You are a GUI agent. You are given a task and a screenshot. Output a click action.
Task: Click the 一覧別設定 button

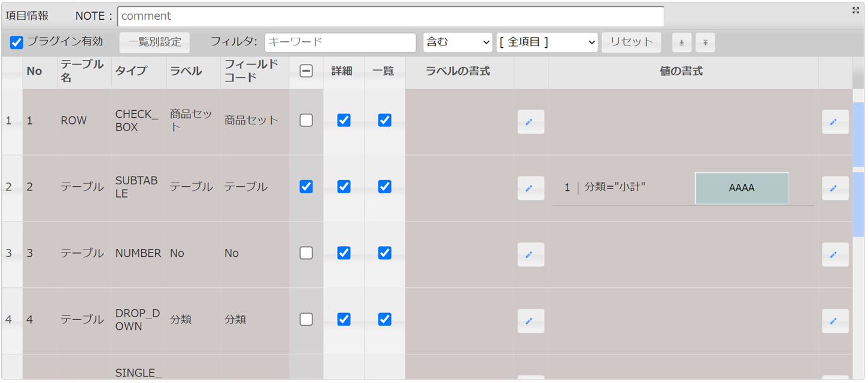154,42
